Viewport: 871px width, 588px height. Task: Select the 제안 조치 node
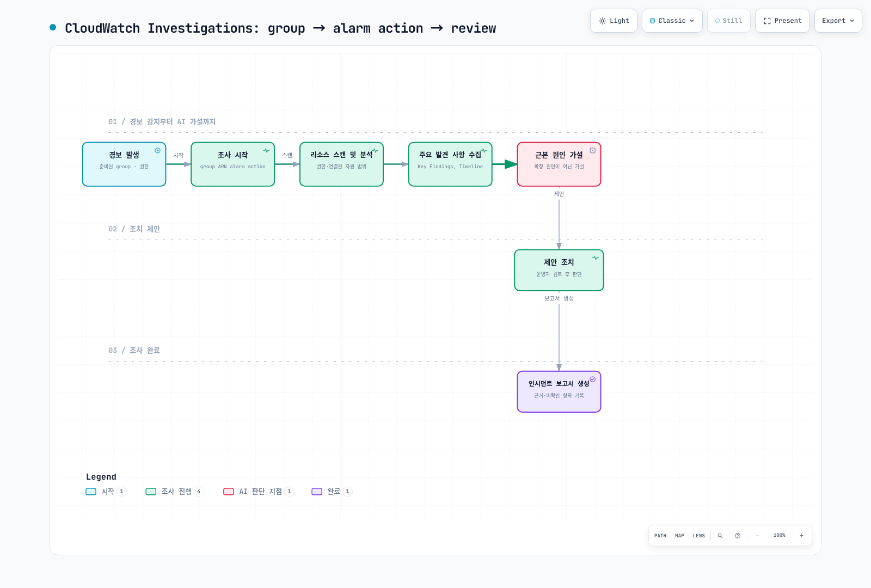[x=559, y=270]
